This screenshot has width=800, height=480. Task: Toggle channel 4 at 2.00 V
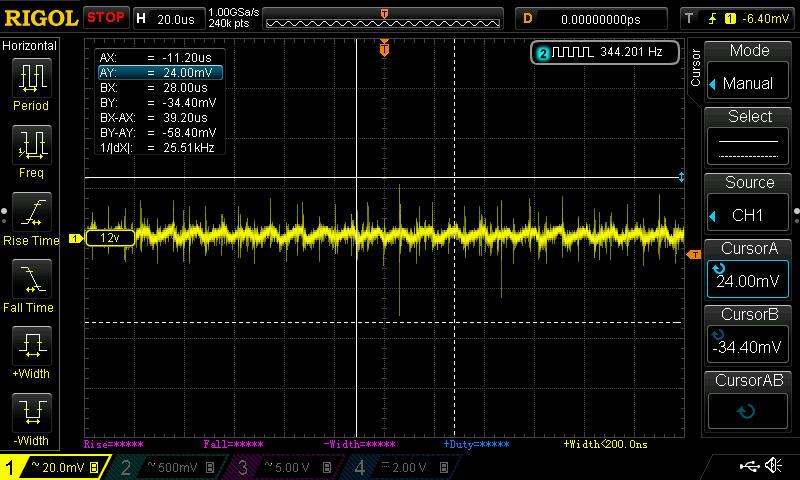[x=400, y=467]
